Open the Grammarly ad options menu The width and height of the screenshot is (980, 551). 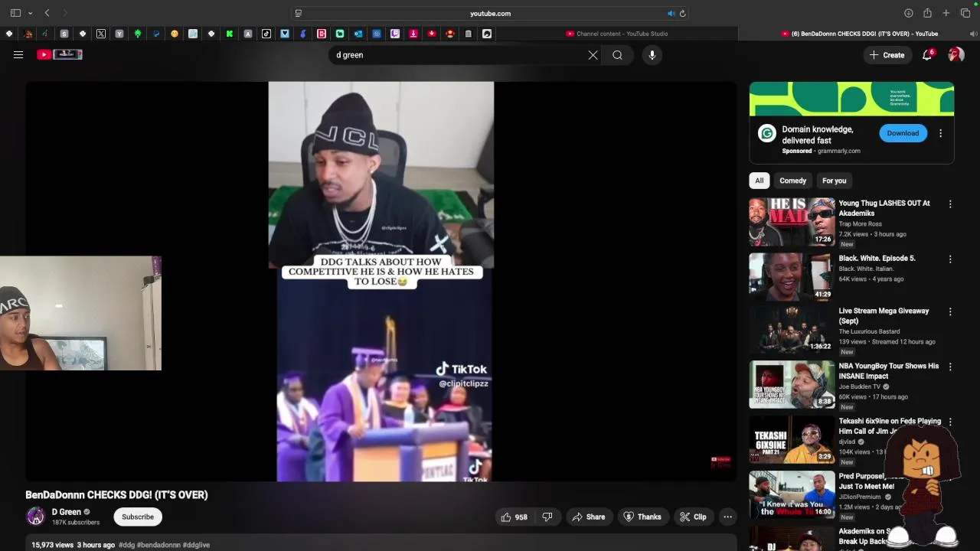[940, 133]
